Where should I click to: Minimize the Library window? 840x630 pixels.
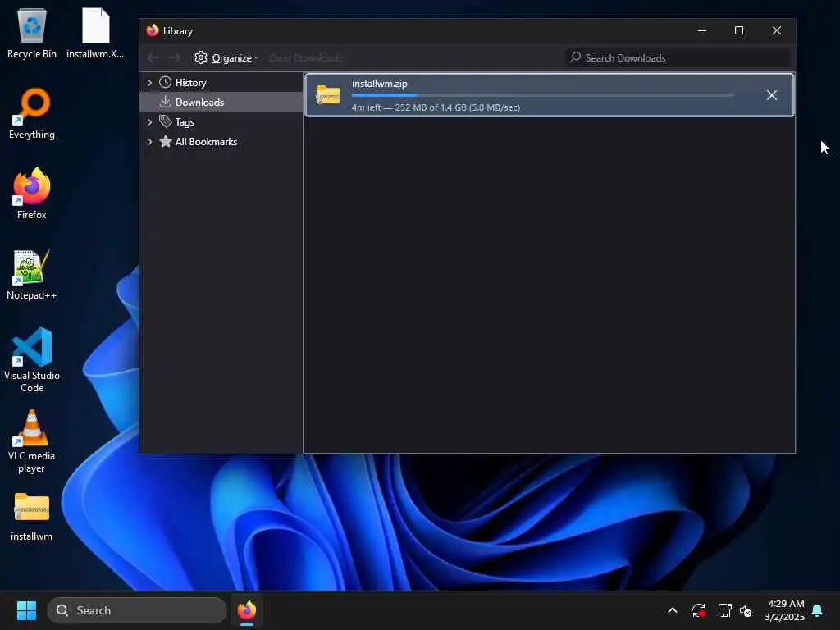702,30
